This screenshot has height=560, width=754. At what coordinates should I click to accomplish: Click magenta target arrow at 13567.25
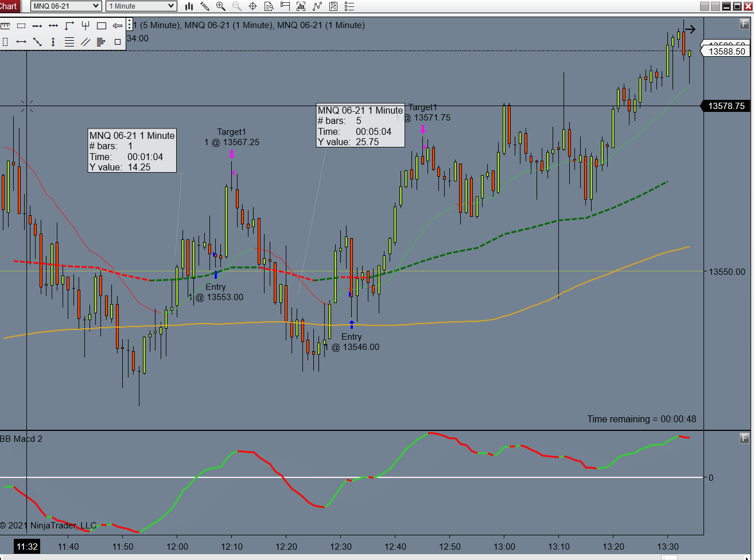click(232, 154)
